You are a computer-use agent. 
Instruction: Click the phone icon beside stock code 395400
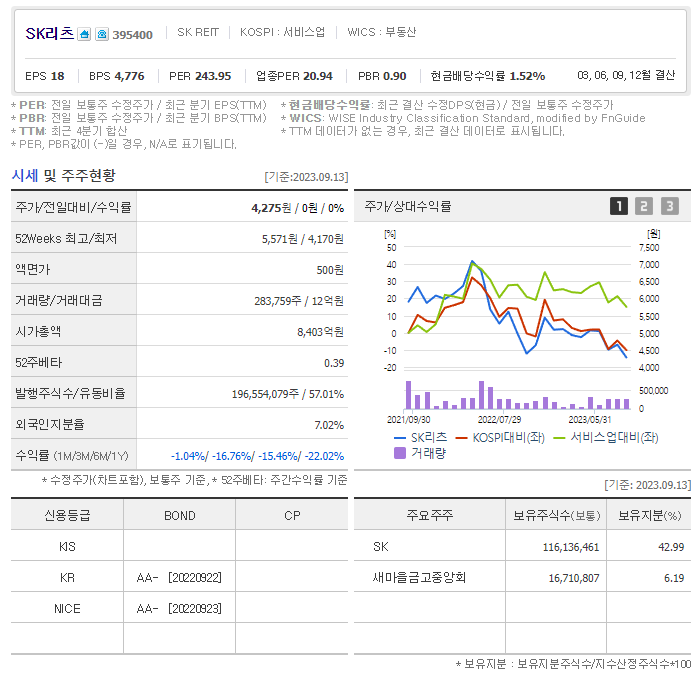coord(102,34)
